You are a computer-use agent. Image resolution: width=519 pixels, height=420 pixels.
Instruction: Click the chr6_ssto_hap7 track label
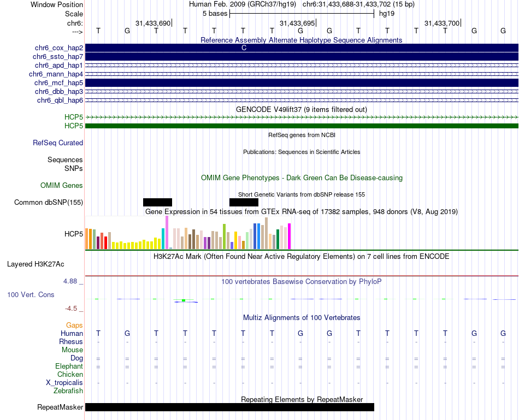point(58,57)
